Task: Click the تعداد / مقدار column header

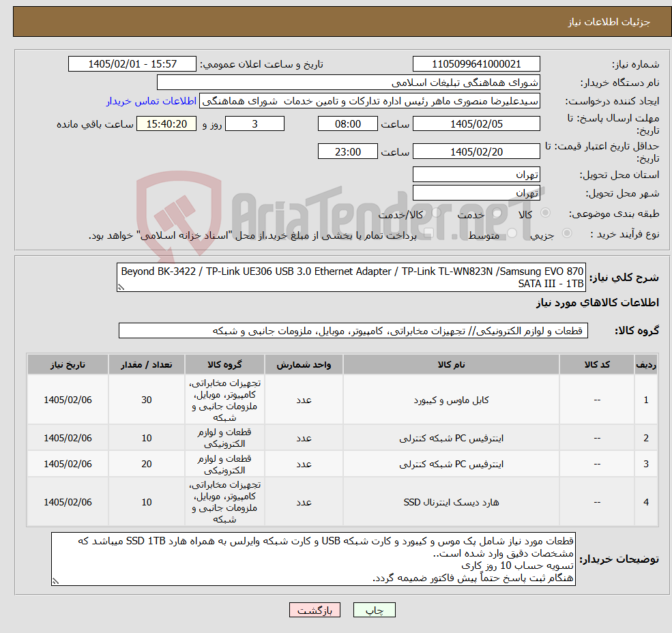Action: 147,364
